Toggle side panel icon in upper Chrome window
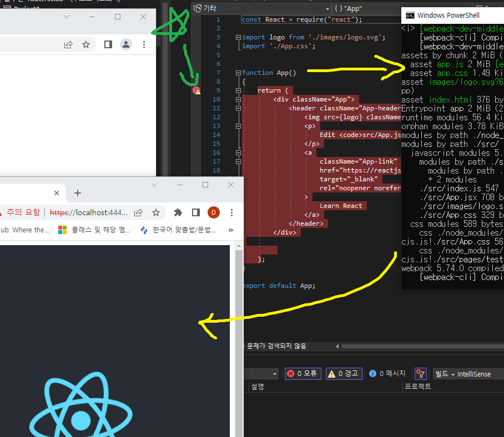Viewport: 504px width, 437px height. (x=108, y=44)
